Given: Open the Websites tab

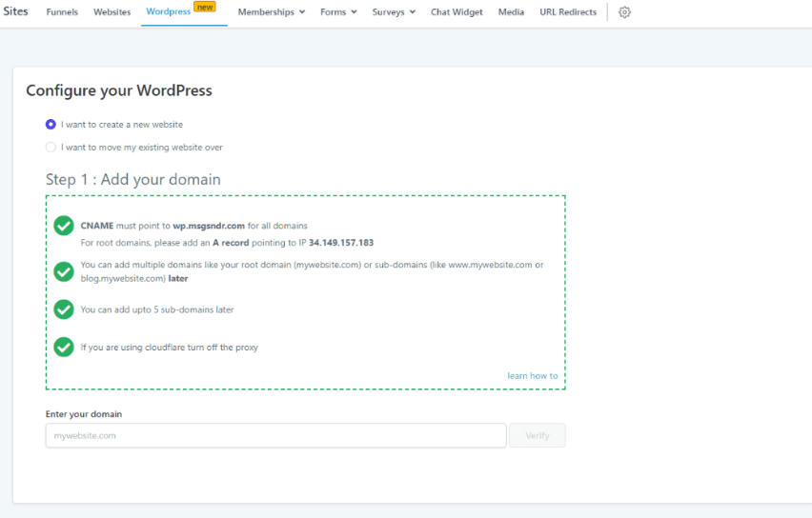Looking at the screenshot, I should pos(112,11).
